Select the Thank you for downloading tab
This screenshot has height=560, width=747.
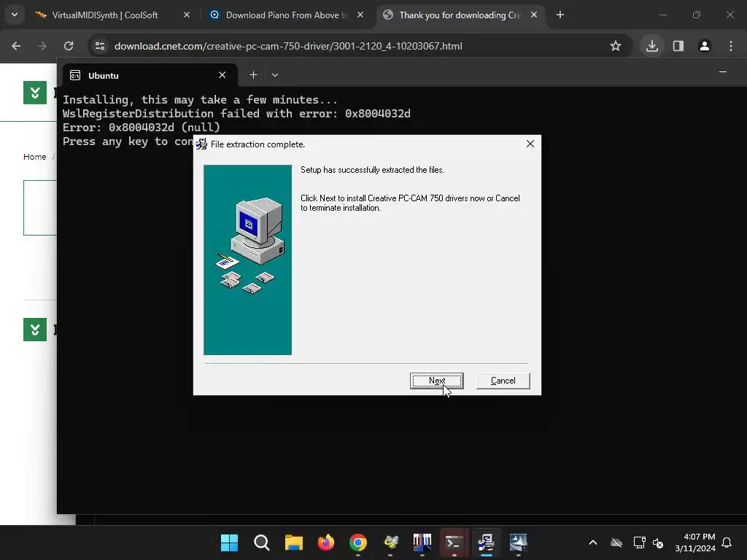(460, 15)
